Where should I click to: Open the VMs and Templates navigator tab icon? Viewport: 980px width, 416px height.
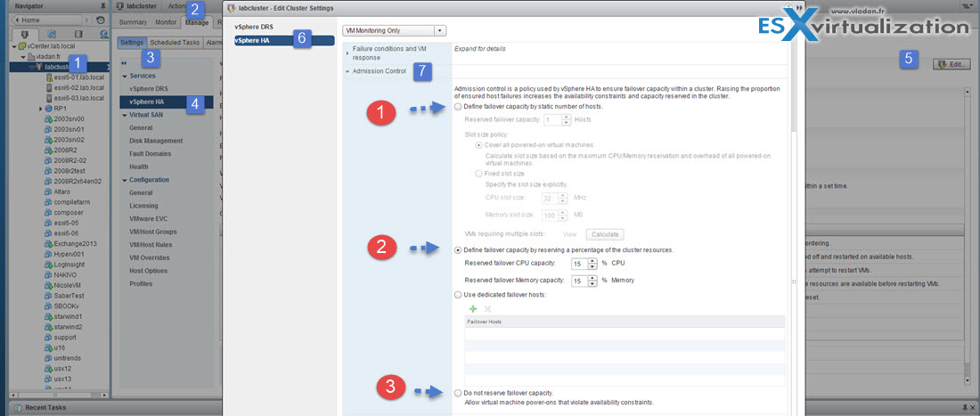(x=50, y=35)
